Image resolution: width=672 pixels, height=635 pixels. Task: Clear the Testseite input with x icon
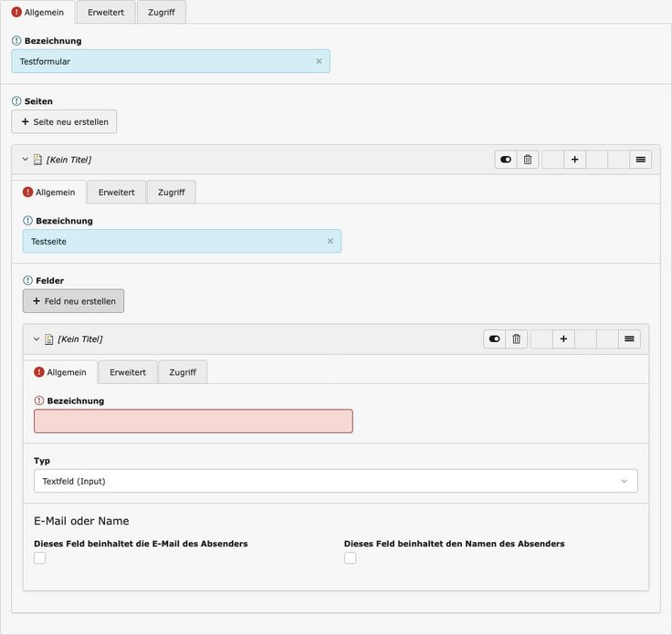click(x=330, y=242)
